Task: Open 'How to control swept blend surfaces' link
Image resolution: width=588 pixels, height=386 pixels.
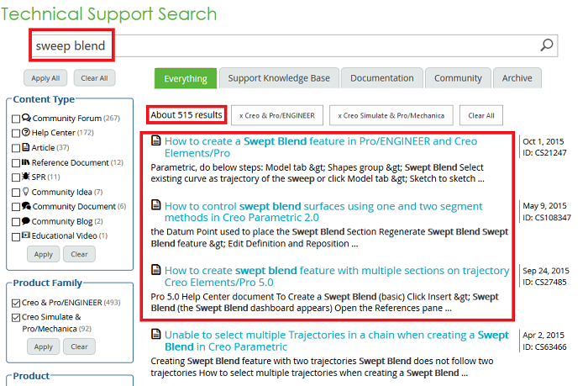Action: [x=323, y=211]
